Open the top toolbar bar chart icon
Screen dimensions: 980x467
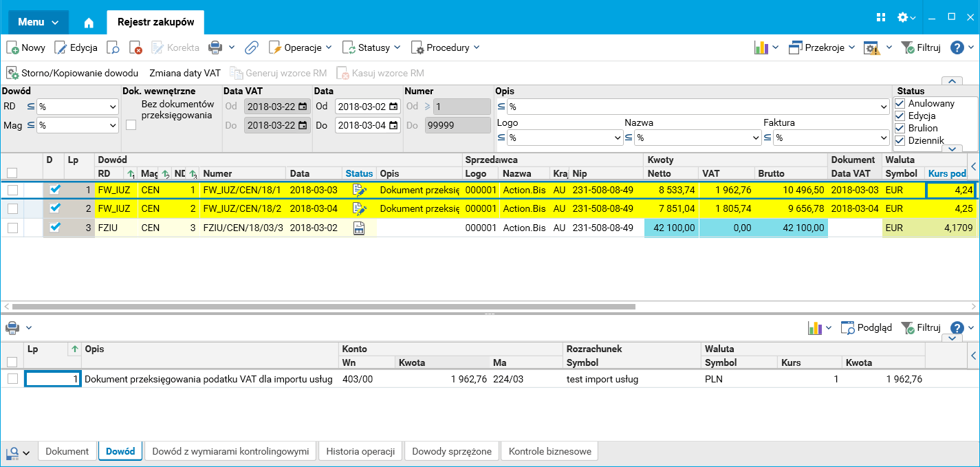[x=761, y=47]
